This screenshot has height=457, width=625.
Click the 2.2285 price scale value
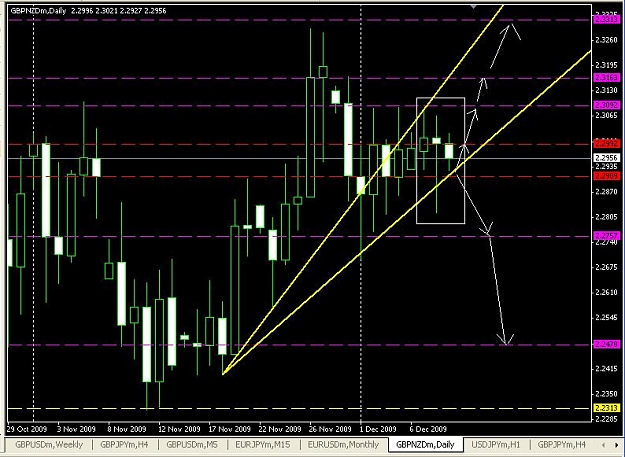[x=606, y=419]
